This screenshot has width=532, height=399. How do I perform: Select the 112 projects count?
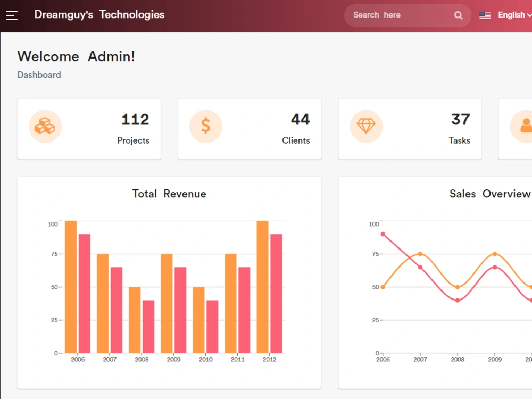[135, 119]
